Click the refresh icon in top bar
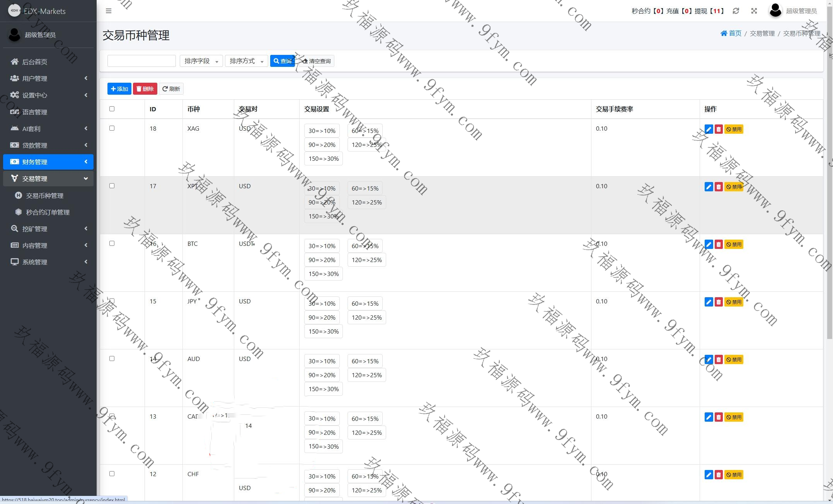This screenshot has height=504, width=833. click(736, 11)
